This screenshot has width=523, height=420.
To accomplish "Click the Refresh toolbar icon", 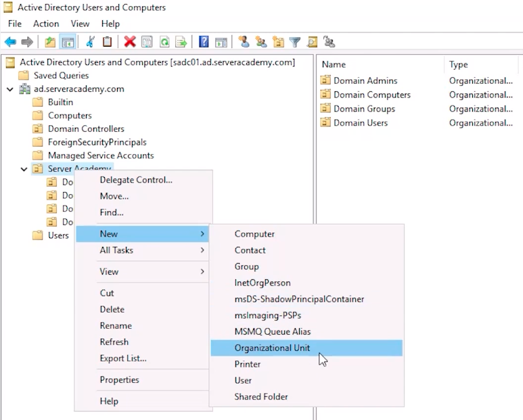I will [x=164, y=42].
